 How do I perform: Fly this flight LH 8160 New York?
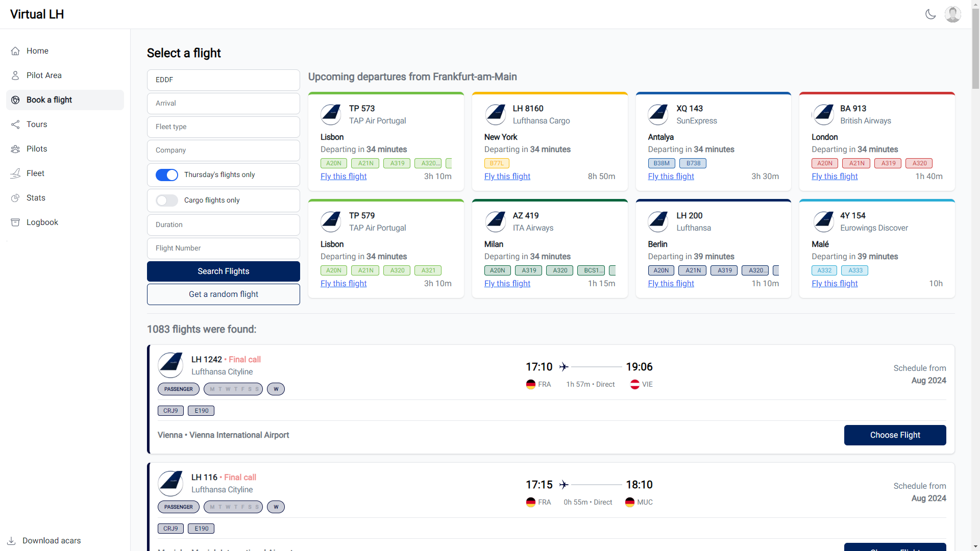pos(507,177)
